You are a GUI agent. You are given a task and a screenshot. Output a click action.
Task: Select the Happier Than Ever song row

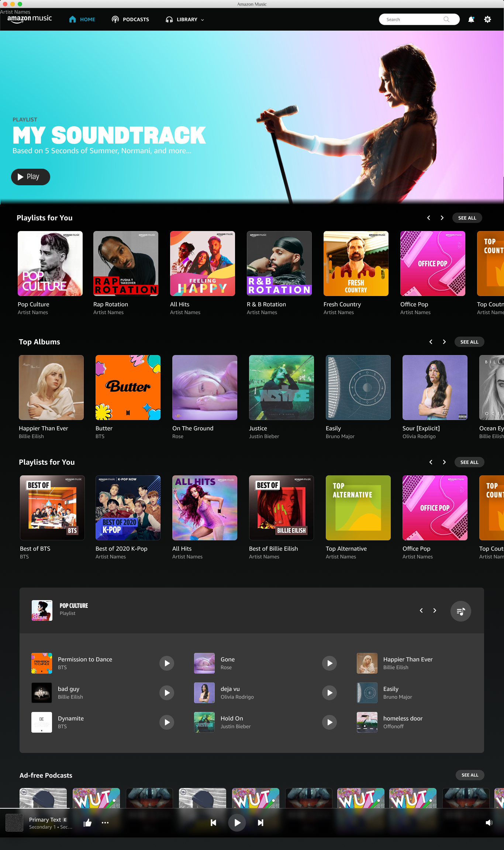(x=408, y=663)
